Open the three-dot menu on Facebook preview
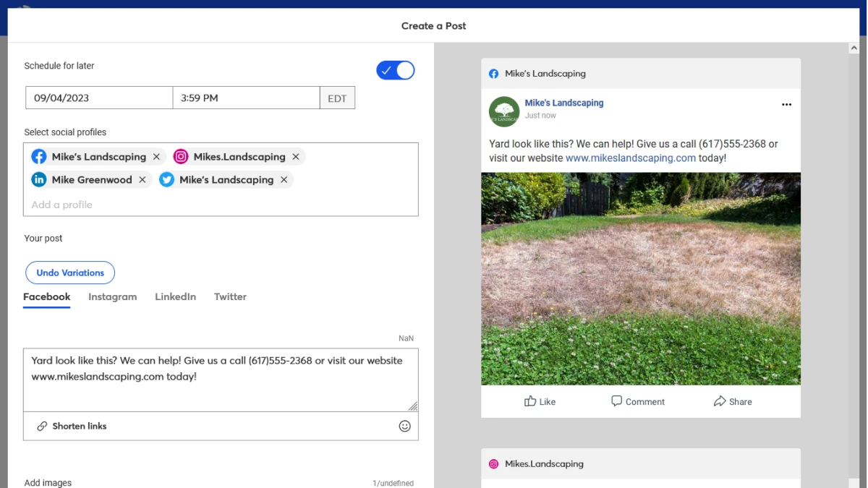Screen dimensions: 868x488 tap(786, 105)
